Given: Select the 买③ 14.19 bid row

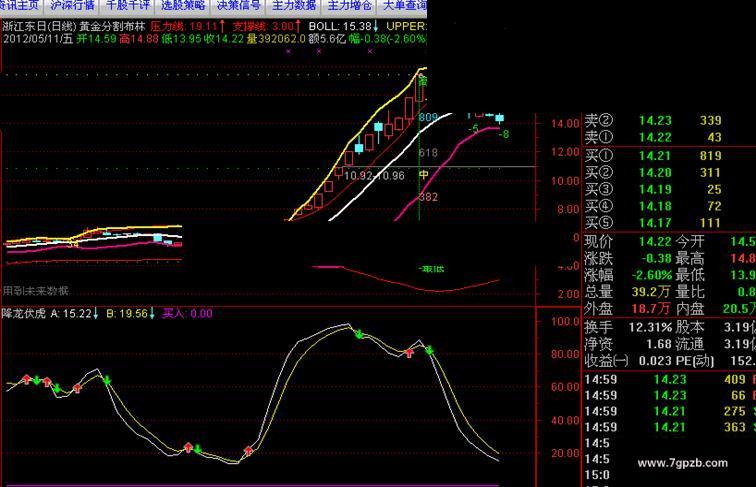Looking at the screenshot, I should [x=653, y=189].
